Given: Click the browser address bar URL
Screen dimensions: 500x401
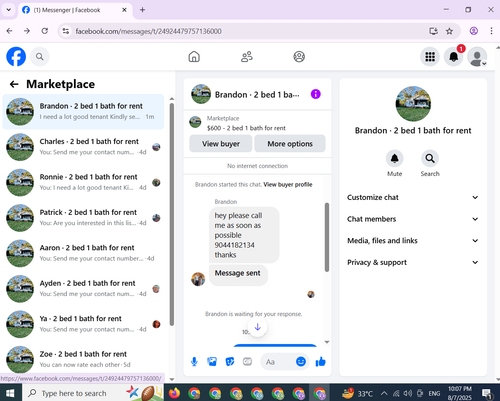Looking at the screenshot, I should click(x=148, y=31).
